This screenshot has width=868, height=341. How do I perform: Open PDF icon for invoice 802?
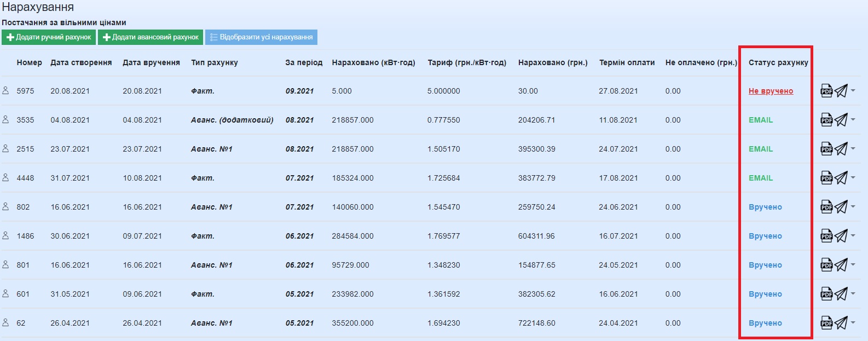pyautogui.click(x=826, y=207)
